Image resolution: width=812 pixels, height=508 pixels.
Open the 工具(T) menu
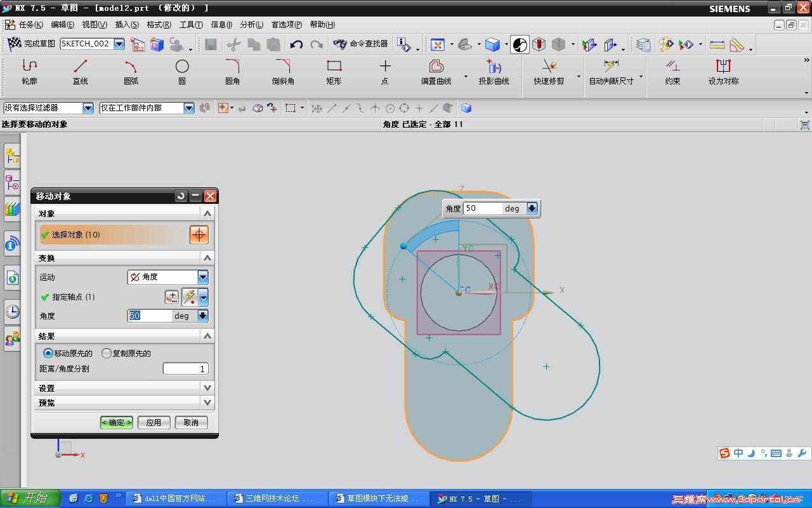click(x=191, y=25)
